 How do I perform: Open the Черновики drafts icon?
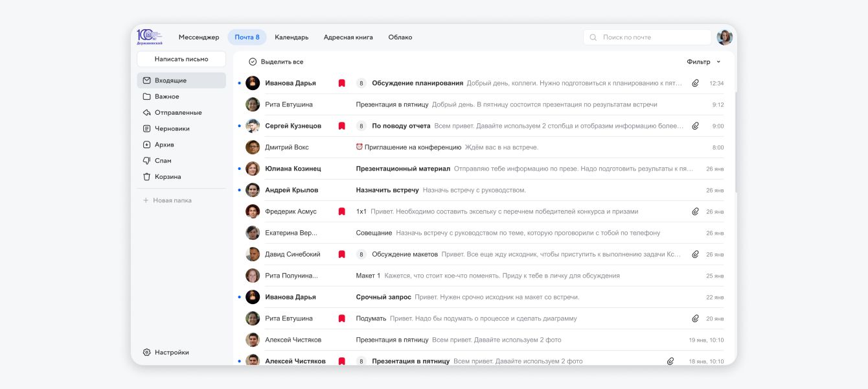tap(147, 129)
